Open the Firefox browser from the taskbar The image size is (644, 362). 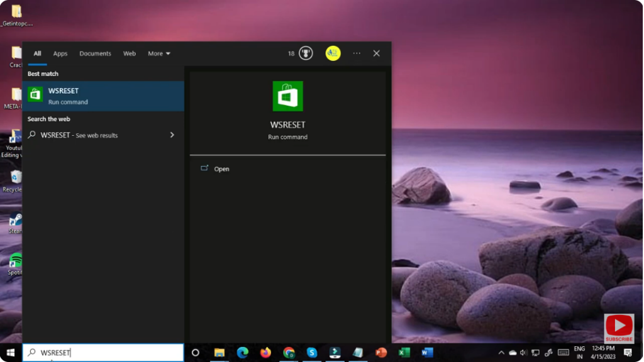click(266, 353)
